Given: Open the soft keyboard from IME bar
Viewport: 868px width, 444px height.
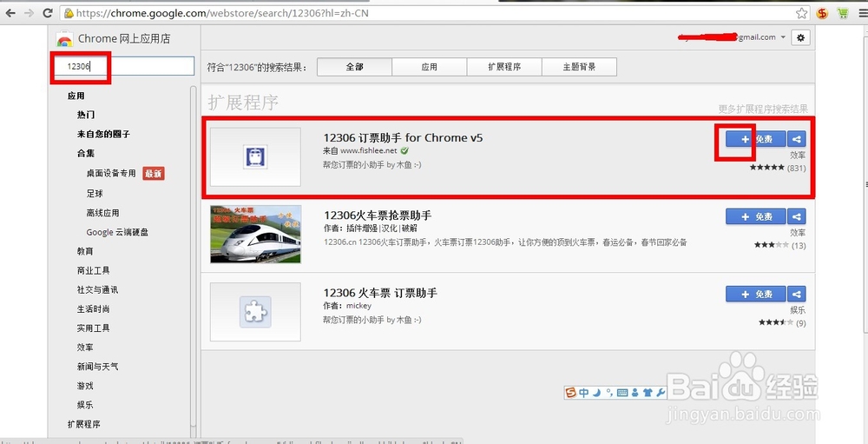Looking at the screenshot, I should coord(621,393).
